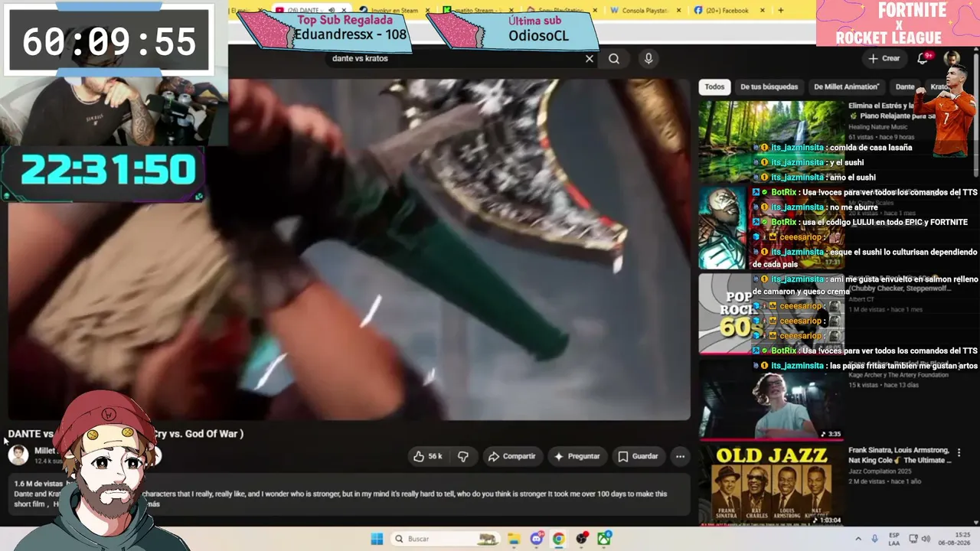Select the 'De tus búsquedas' chip
The width and height of the screenshot is (980, 551).
tap(769, 87)
